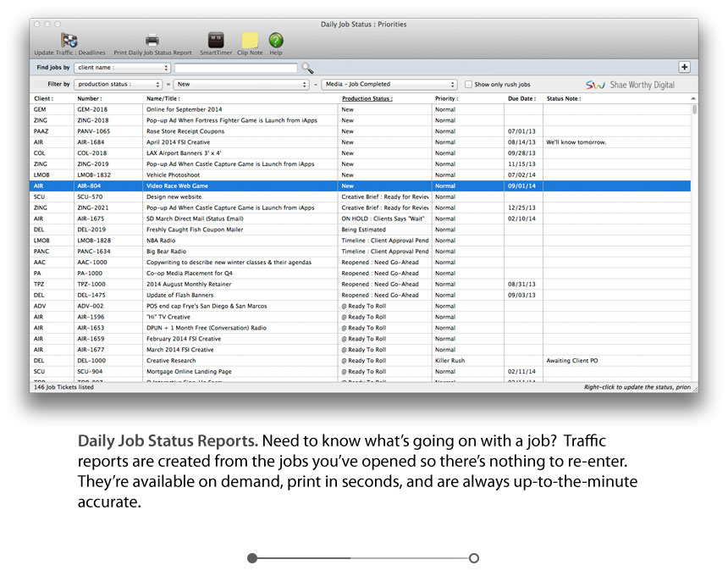Open the Media – Job Completed dropdown
The width and height of the screenshot is (728, 576).
coord(390,85)
